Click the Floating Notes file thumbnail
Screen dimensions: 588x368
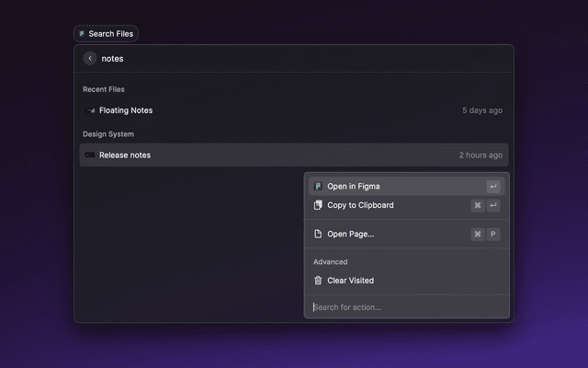click(90, 110)
